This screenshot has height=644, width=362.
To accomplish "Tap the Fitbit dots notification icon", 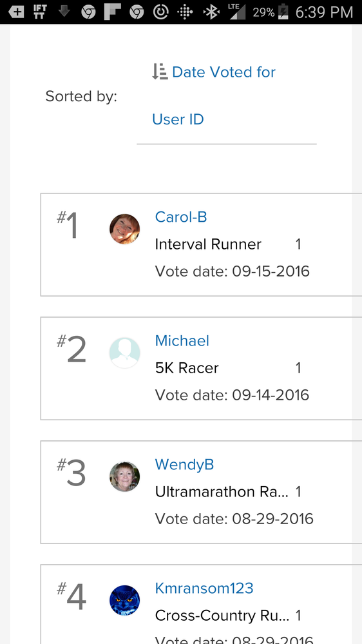I will click(185, 12).
